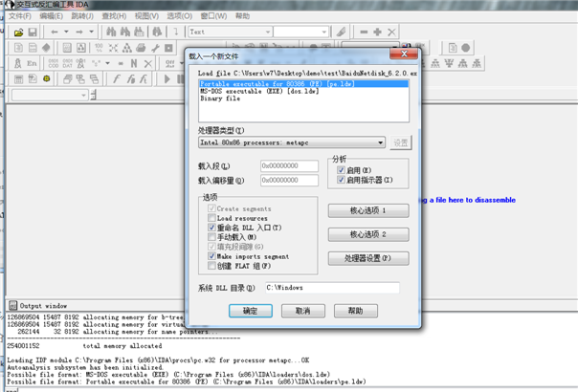This screenshot has width=578, height=392.
Task: Click the 核心选项 1 button
Action: coord(368,210)
